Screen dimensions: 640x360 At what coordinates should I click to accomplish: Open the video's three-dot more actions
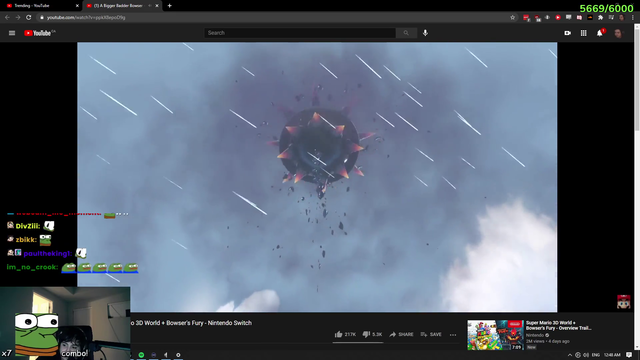click(453, 335)
